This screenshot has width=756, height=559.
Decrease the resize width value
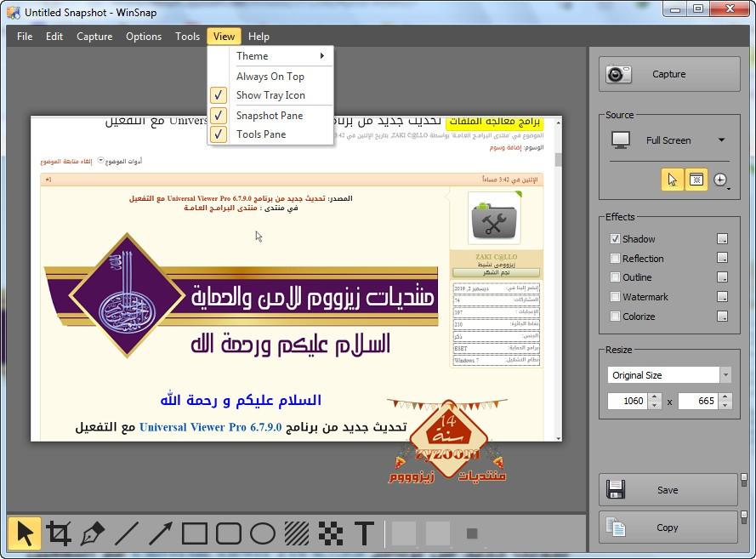[654, 405]
